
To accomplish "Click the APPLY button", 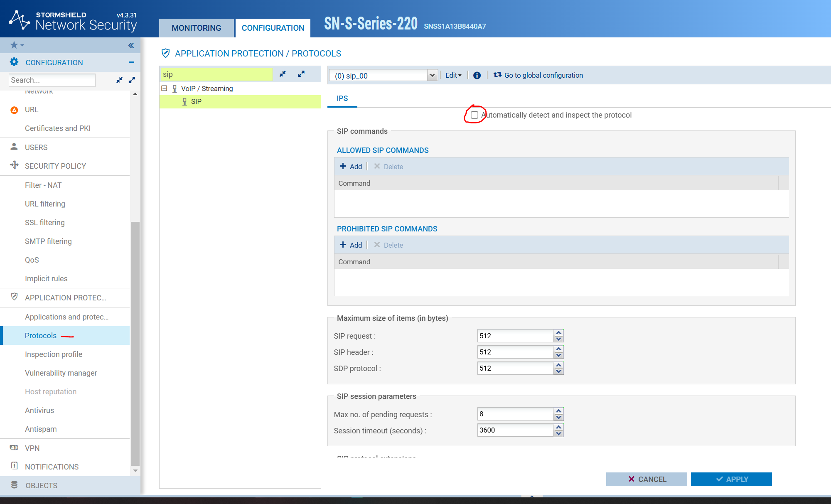I will pos(731,479).
